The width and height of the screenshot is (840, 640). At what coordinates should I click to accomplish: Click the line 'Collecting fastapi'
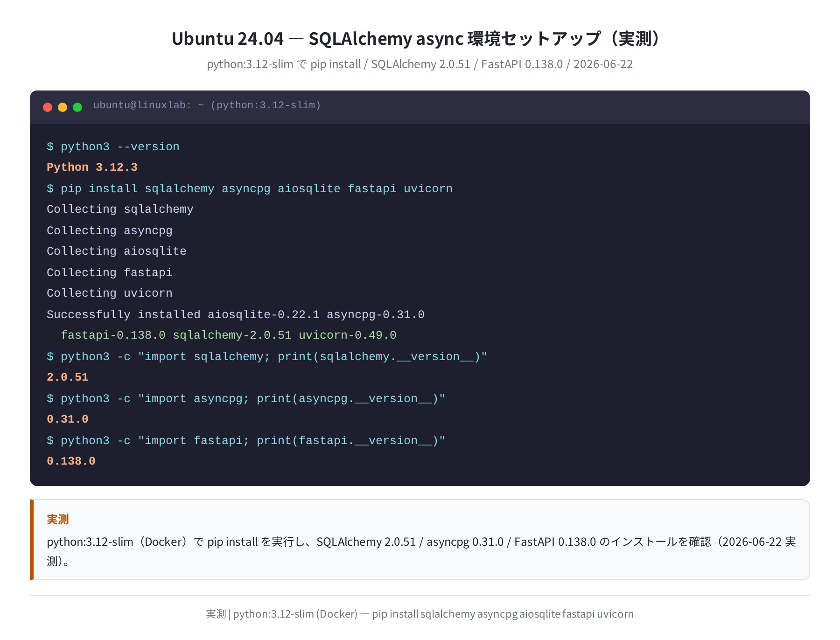[x=110, y=272]
